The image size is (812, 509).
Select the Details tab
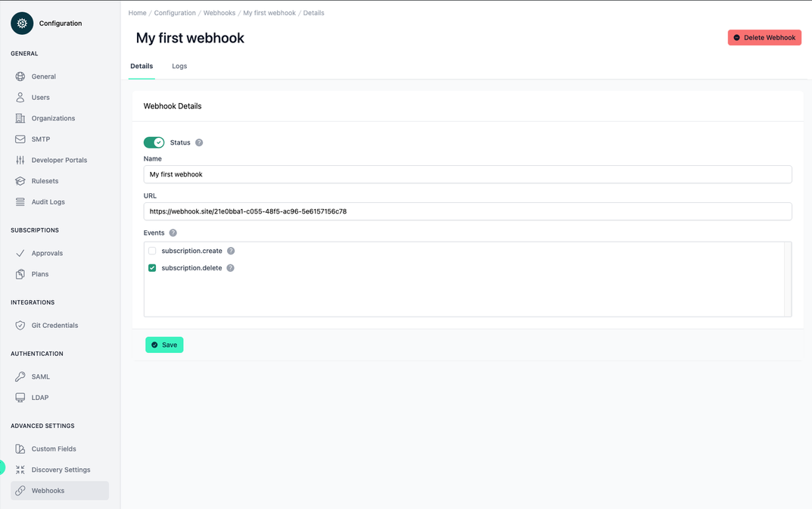pos(141,66)
